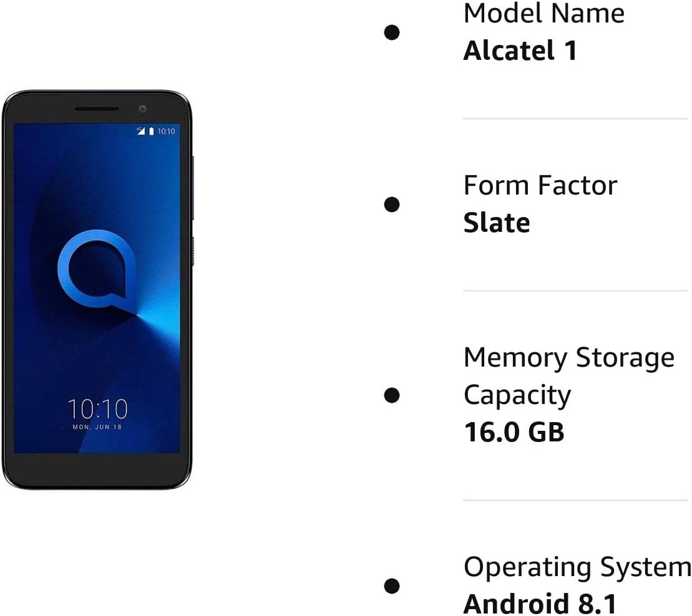
Task: Click the bullet beside Memory Storage Capacity
Action: click(391, 395)
